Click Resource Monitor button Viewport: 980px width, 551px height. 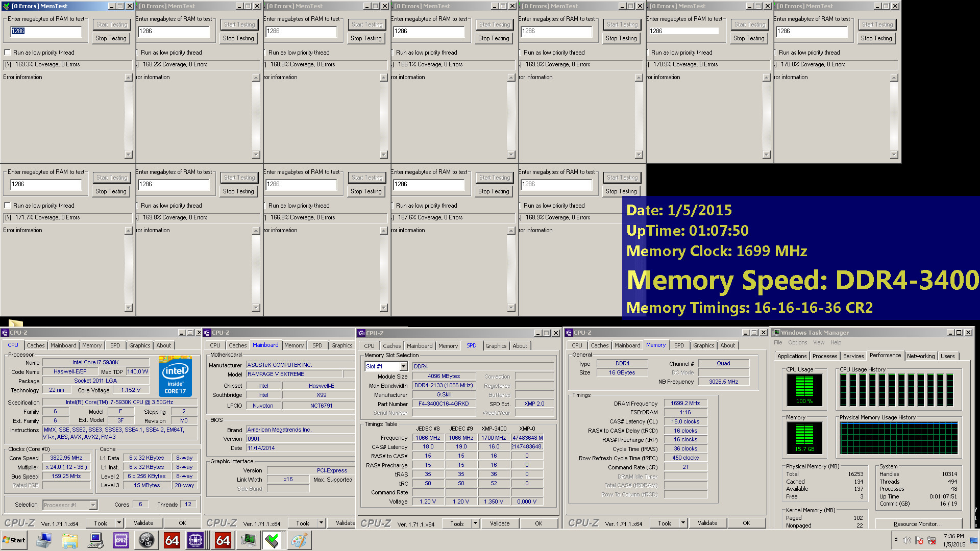(x=918, y=524)
